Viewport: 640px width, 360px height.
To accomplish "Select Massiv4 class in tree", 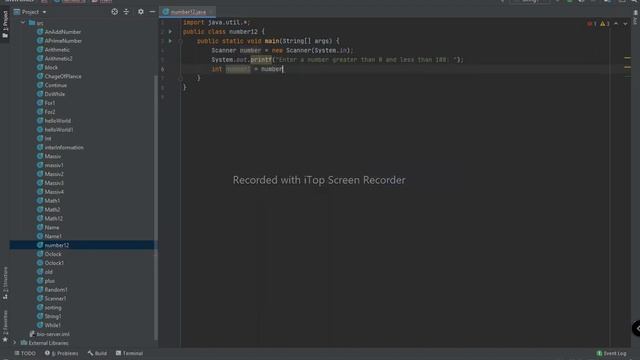I will (50, 192).
